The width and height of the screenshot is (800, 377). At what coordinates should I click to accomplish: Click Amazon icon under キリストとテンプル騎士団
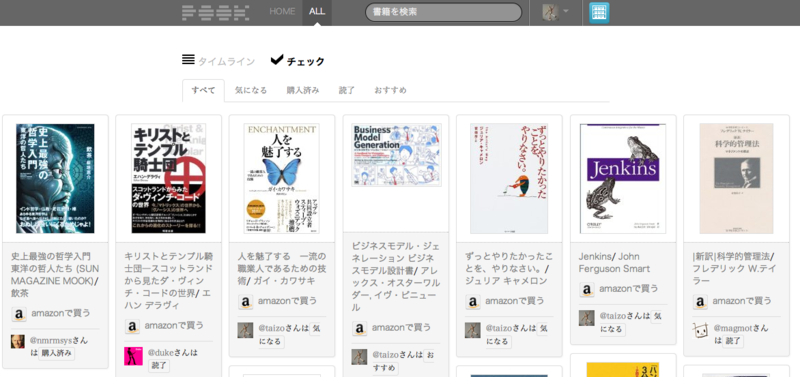[x=132, y=326]
